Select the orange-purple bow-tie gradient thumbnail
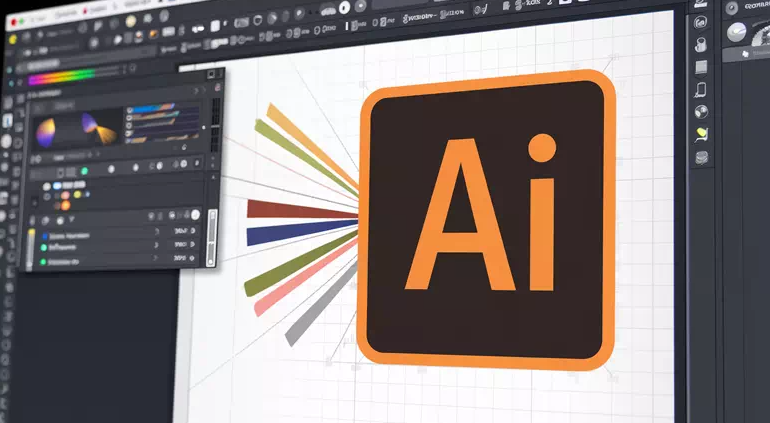Viewport: 770px width, 423px height. pyautogui.click(x=99, y=128)
